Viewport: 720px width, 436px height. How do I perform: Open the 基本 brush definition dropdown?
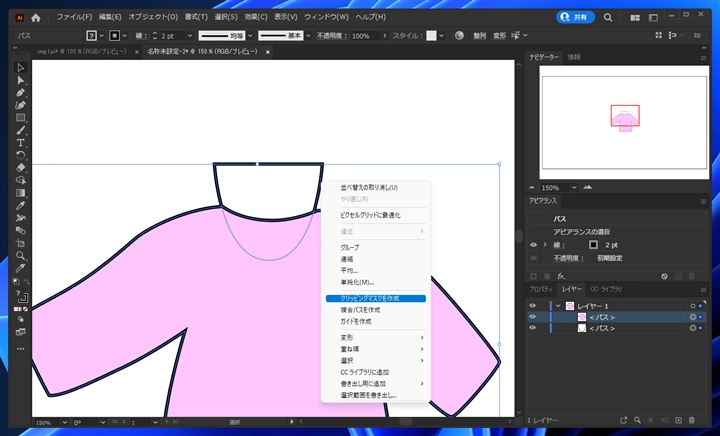click(309, 35)
